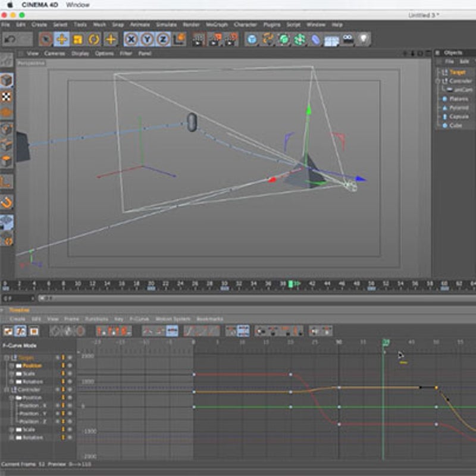
Task: Collapse the Controller track in timeline
Action: click(7, 390)
